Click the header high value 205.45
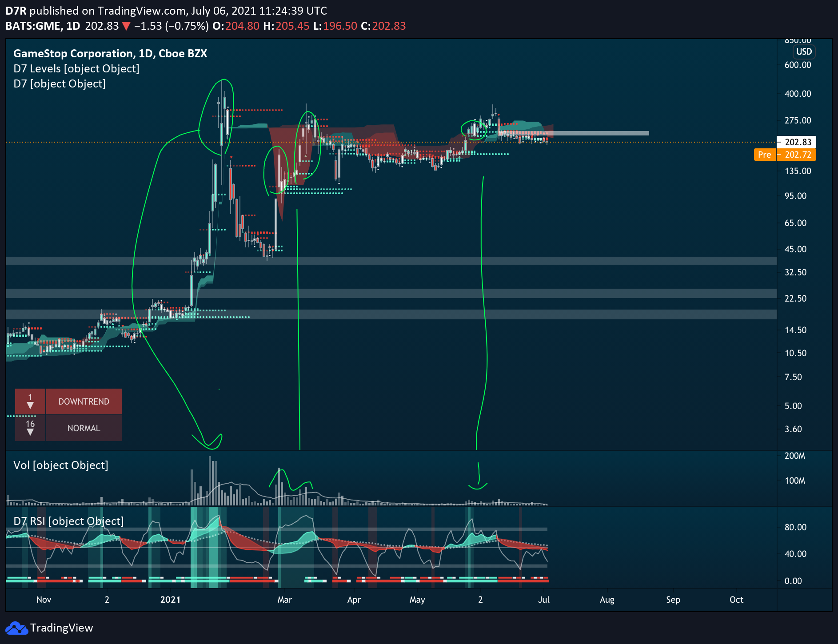 pos(292,26)
